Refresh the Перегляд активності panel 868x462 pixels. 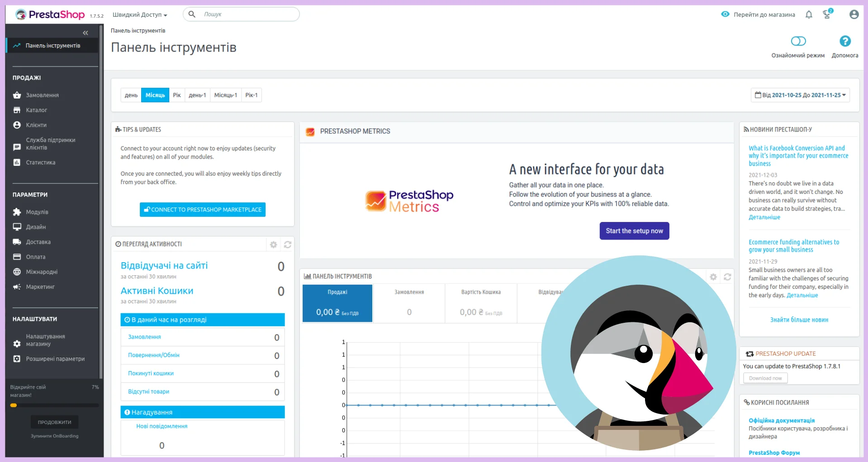[288, 245]
